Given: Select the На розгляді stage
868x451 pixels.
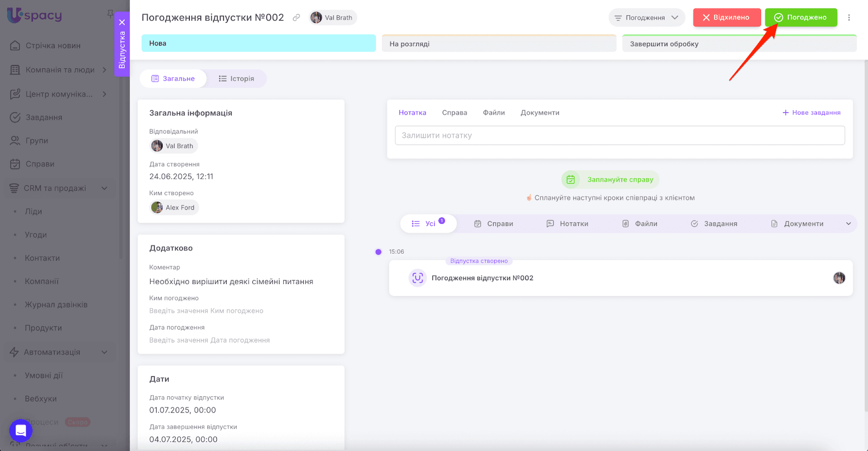Looking at the screenshot, I should [499, 44].
